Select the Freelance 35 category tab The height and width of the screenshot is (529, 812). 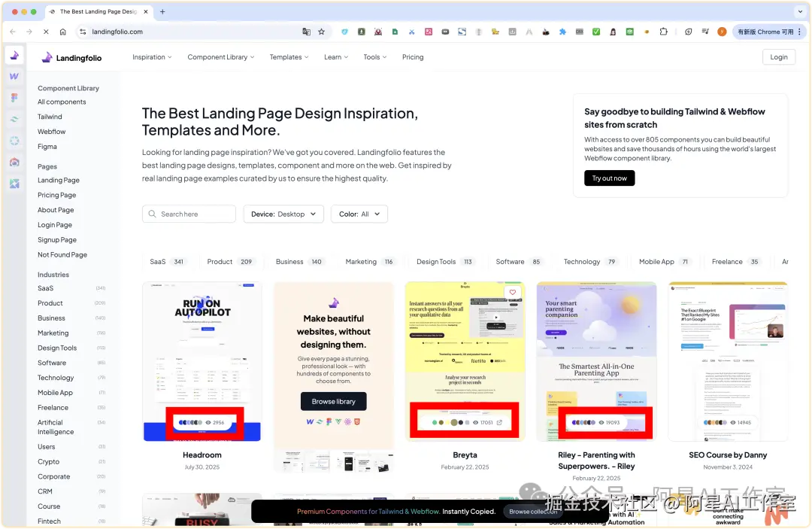[x=735, y=262]
